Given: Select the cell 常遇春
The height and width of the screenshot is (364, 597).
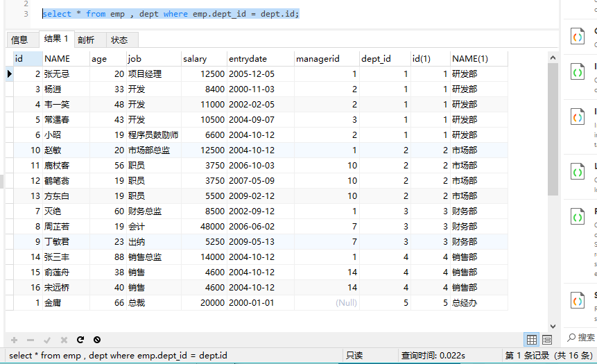Looking at the screenshot, I should click(x=67, y=119).
